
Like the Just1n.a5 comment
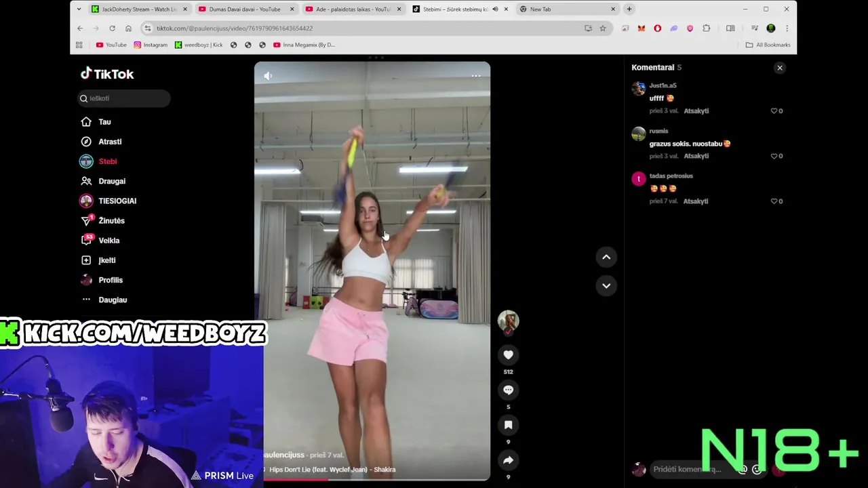pyautogui.click(x=774, y=110)
